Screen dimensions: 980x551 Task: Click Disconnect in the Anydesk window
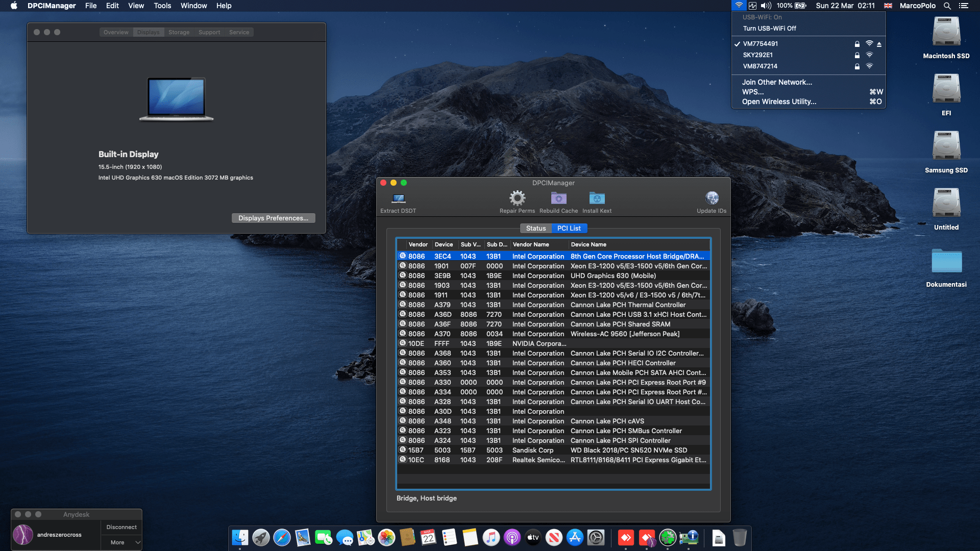[121, 527]
